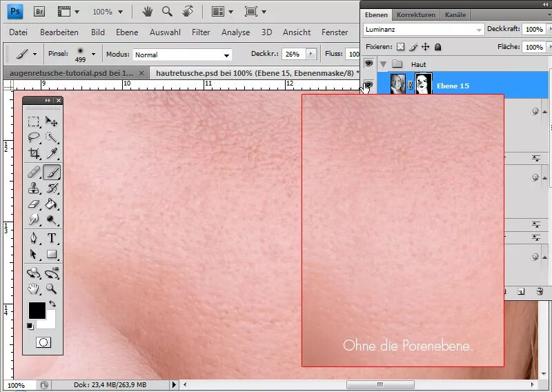This screenshot has height=392, width=552.
Task: Click the Photoshop Ps logo
Action: [15, 12]
